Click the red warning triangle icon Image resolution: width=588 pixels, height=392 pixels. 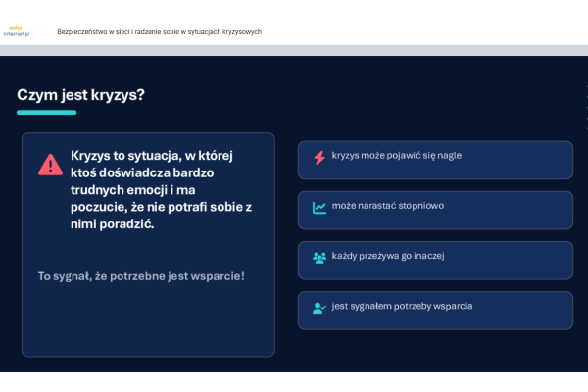point(50,165)
